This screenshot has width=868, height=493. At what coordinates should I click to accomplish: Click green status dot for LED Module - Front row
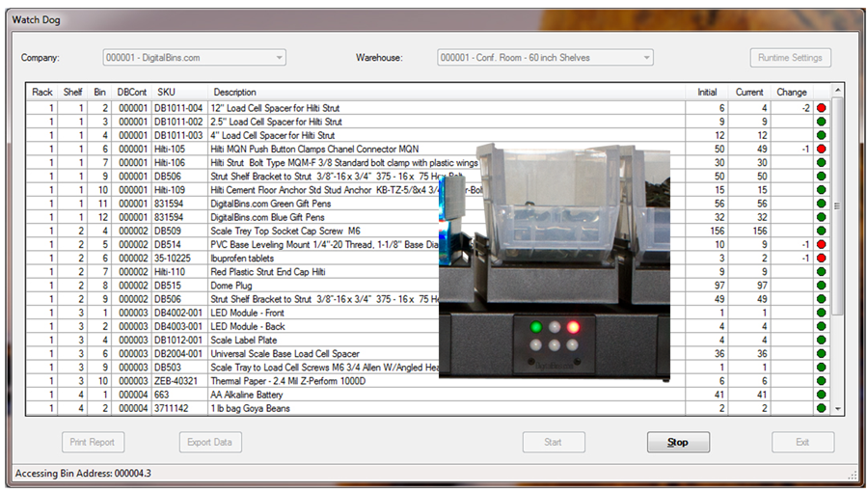[821, 313]
